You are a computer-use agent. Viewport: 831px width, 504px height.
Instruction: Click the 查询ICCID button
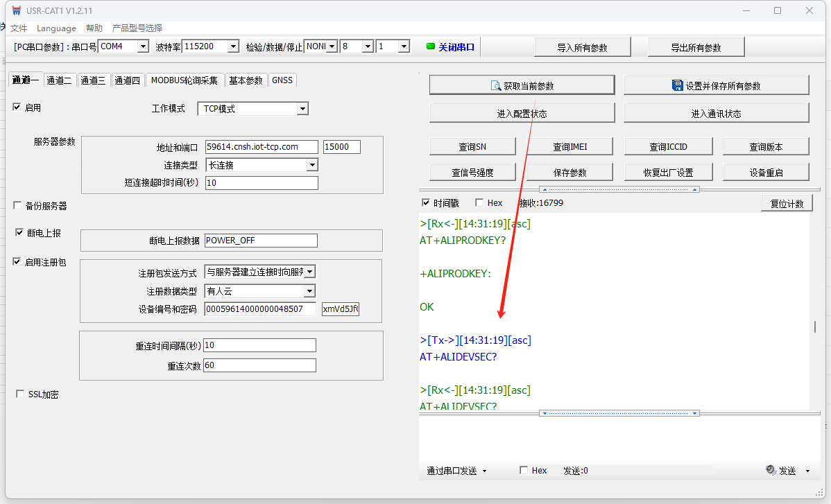pos(668,147)
